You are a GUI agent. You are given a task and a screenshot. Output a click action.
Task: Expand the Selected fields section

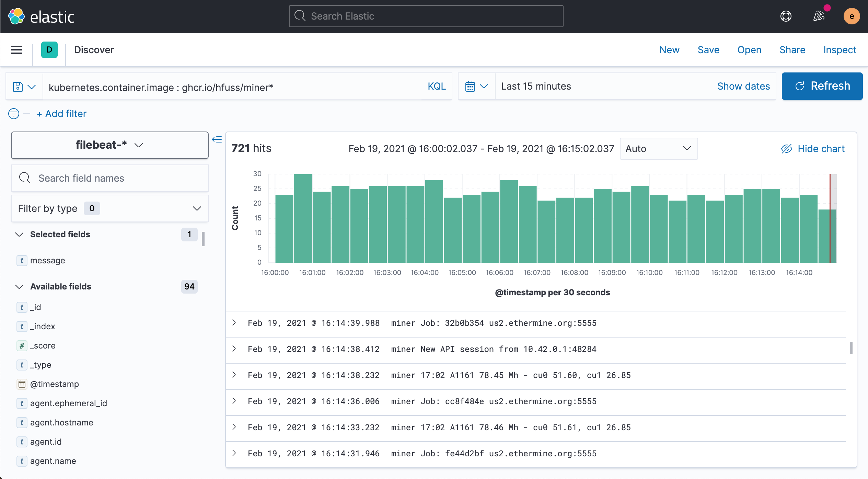click(19, 234)
